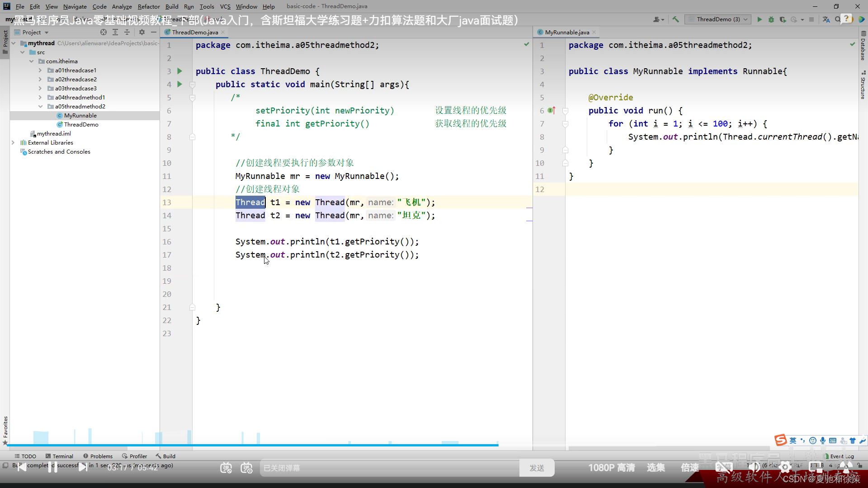Pause the video playback
This screenshot has width=868, height=488.
pyautogui.click(x=52, y=467)
